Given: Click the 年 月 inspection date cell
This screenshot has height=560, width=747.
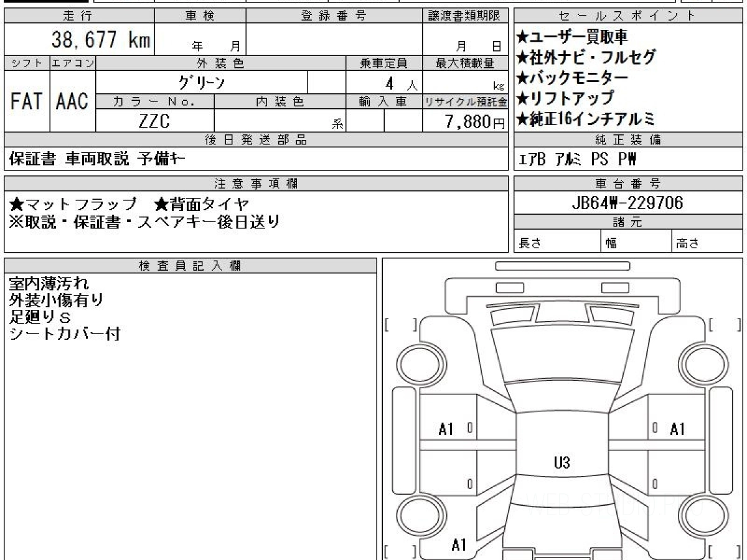Looking at the screenshot, I should tap(200, 40).
